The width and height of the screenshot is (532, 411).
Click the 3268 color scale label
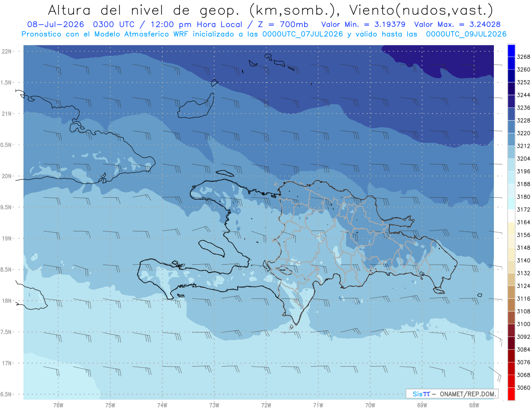524,57
